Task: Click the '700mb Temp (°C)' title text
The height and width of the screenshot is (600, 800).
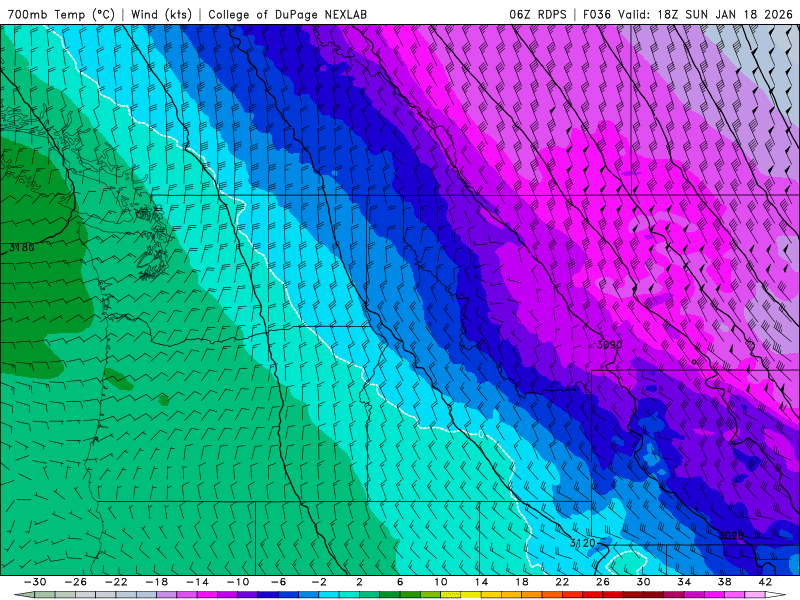Action: [61, 14]
